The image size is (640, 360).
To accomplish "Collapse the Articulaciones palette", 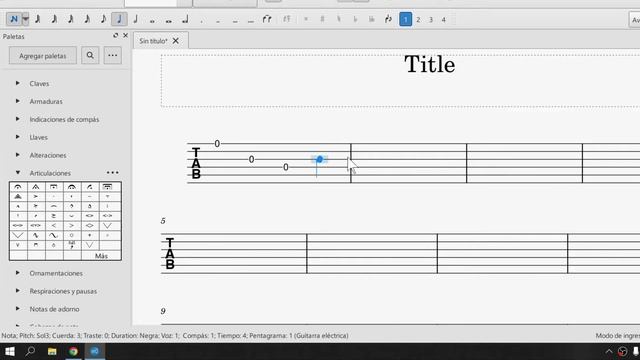I will pyautogui.click(x=18, y=173).
